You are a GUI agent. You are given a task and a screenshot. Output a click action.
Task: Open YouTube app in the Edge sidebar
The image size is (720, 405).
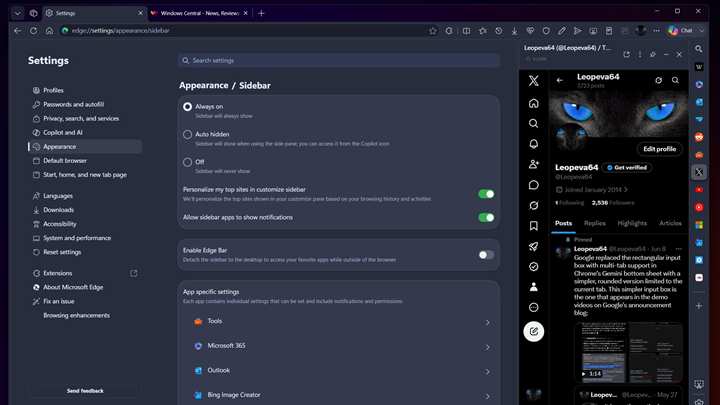point(698,190)
